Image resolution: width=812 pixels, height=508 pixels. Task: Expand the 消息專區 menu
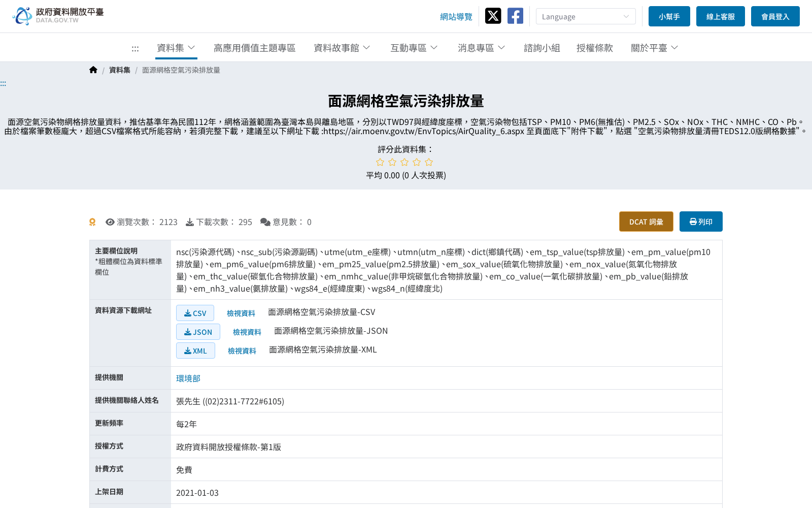tap(482, 48)
